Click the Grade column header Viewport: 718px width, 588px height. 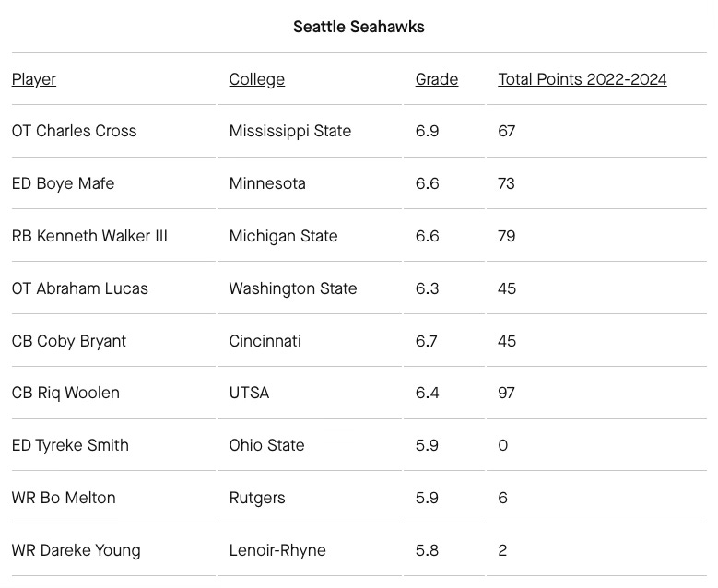[437, 79]
